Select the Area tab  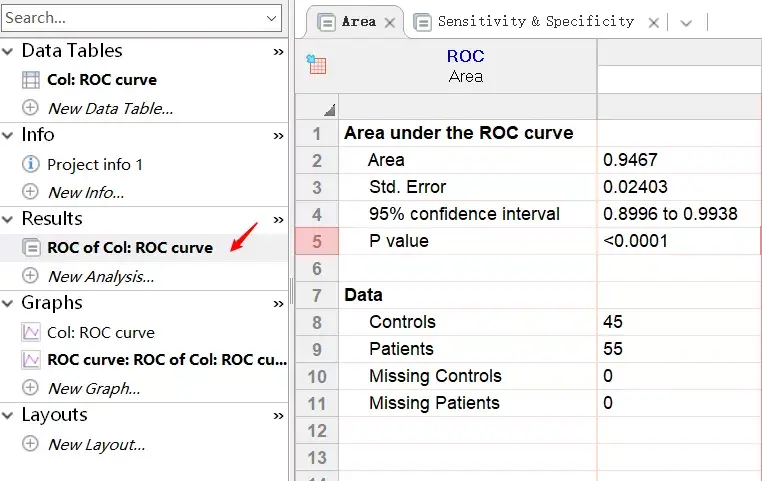(358, 21)
